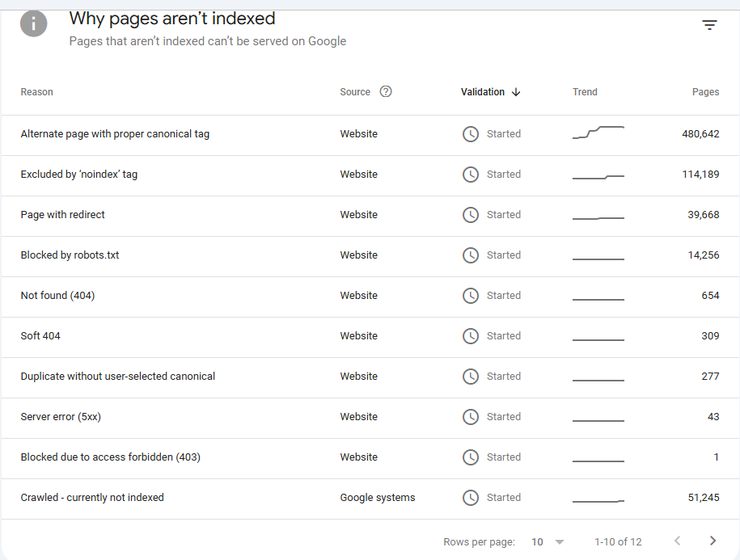Open the Rows per page dropdown
This screenshot has height=560, width=740.
548,541
